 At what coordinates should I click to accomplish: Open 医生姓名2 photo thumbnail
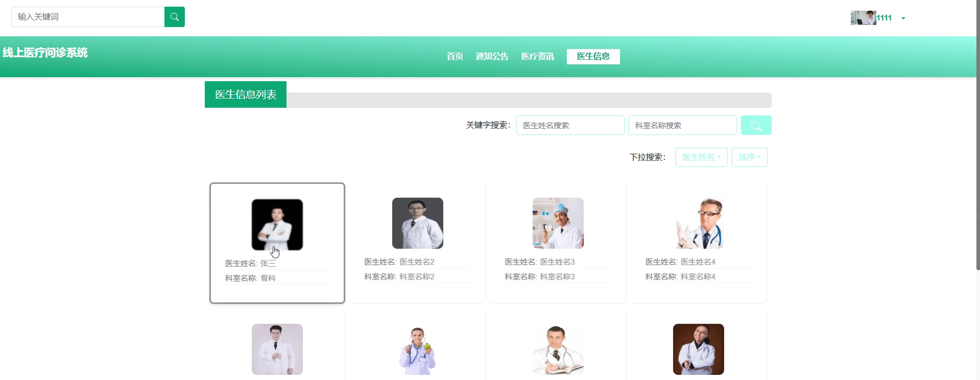[418, 223]
